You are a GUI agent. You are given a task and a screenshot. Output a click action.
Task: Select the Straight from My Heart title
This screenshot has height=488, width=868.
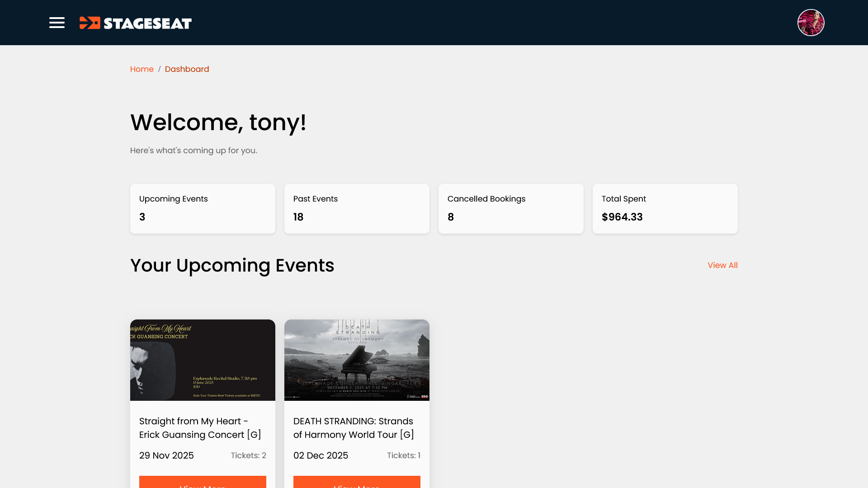tap(199, 428)
